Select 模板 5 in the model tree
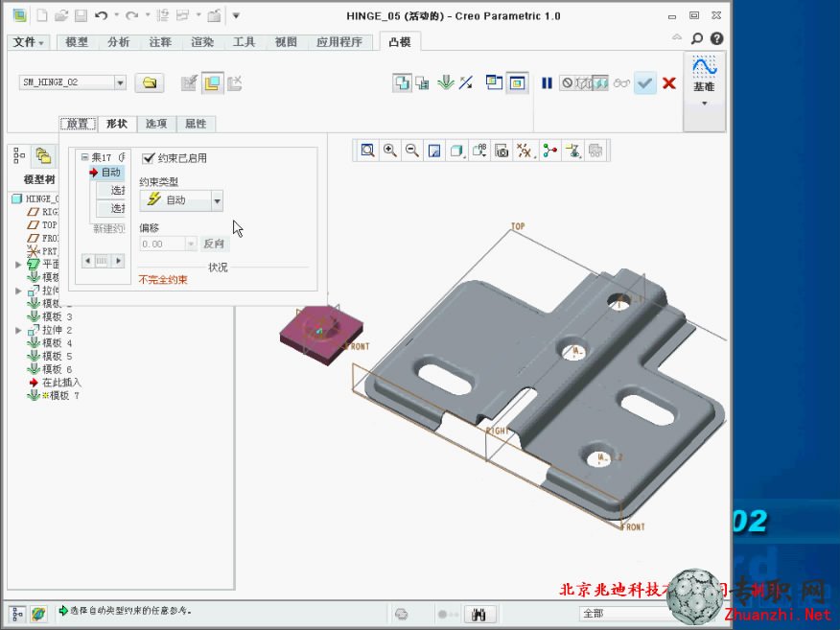The image size is (840, 630). pyautogui.click(x=57, y=357)
